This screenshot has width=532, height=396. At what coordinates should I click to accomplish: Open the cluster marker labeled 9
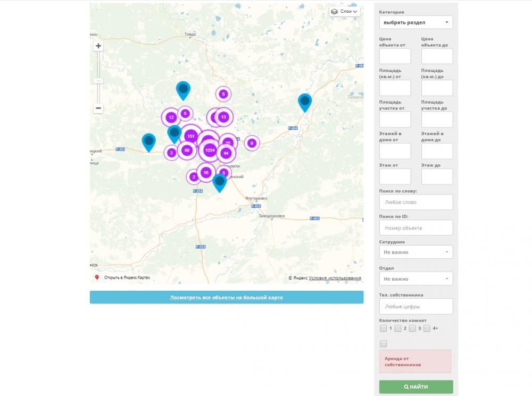pyautogui.click(x=252, y=143)
